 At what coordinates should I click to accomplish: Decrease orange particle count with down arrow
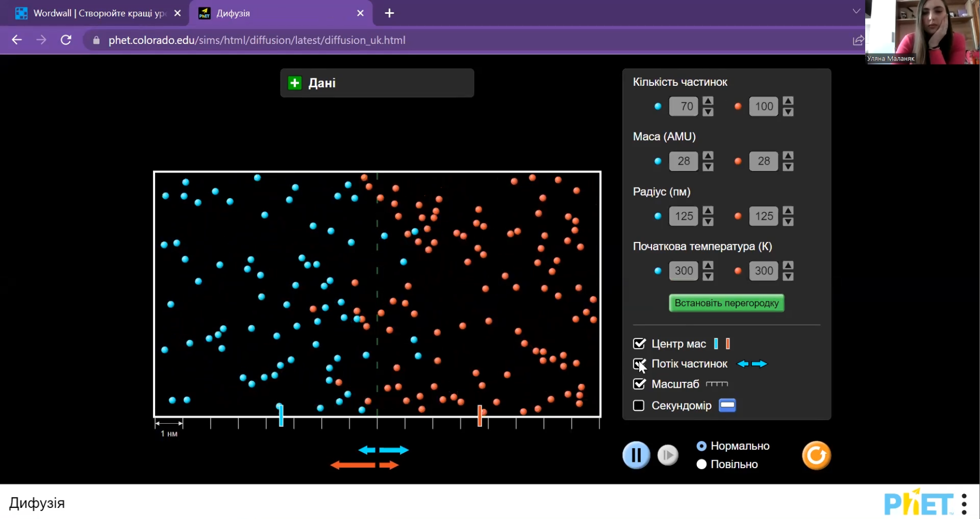[788, 112]
